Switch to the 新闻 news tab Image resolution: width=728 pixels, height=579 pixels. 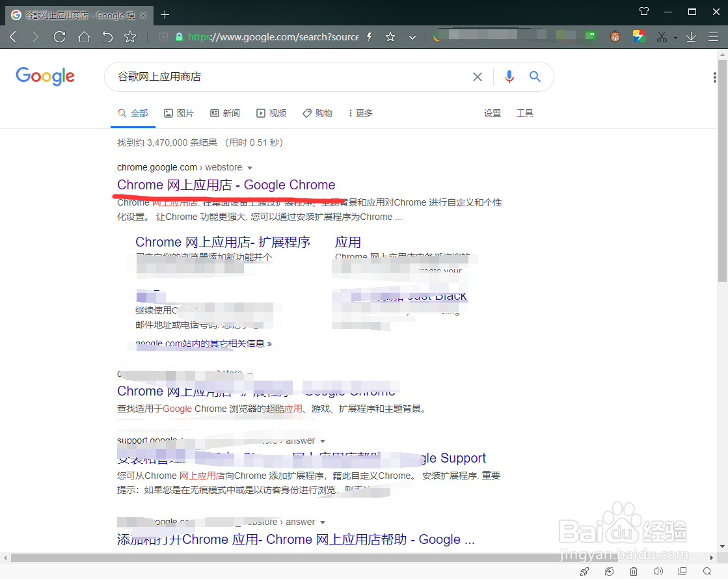(225, 113)
